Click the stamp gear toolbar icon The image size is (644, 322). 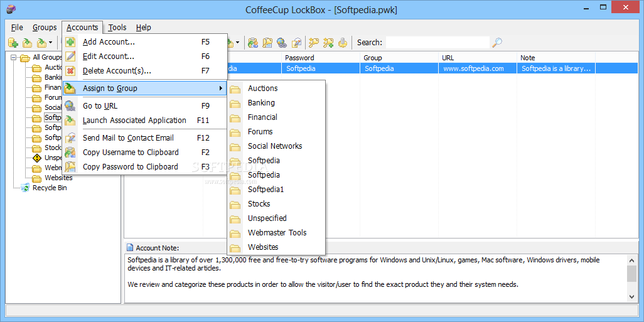point(343,42)
